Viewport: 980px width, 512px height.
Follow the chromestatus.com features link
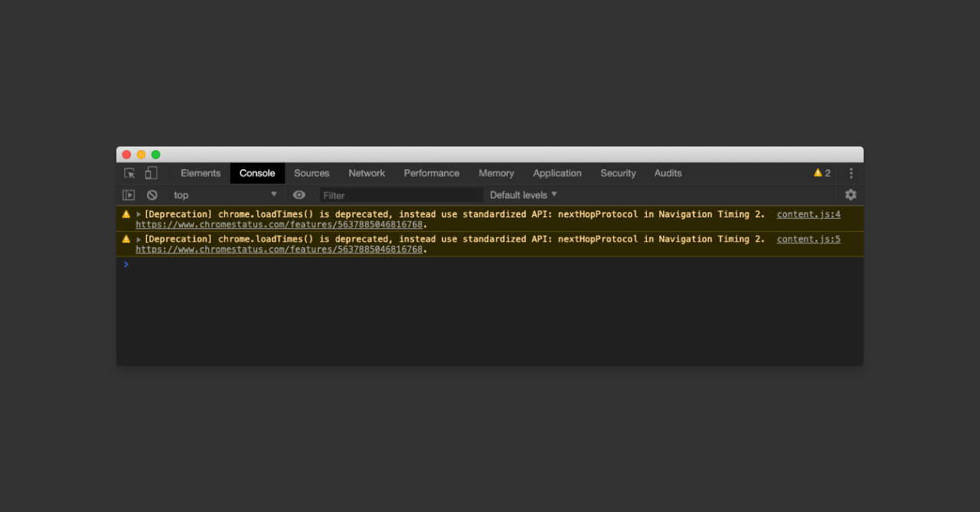(x=279, y=224)
